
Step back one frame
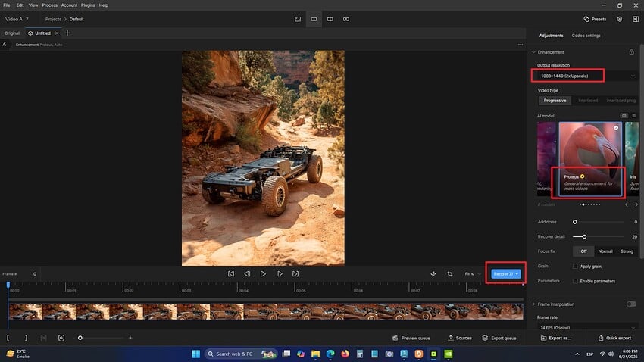click(247, 273)
